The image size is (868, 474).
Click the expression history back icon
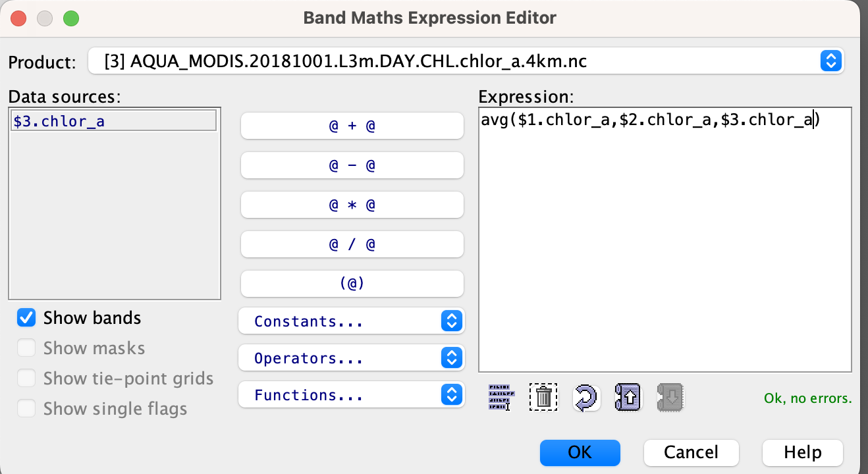628,397
